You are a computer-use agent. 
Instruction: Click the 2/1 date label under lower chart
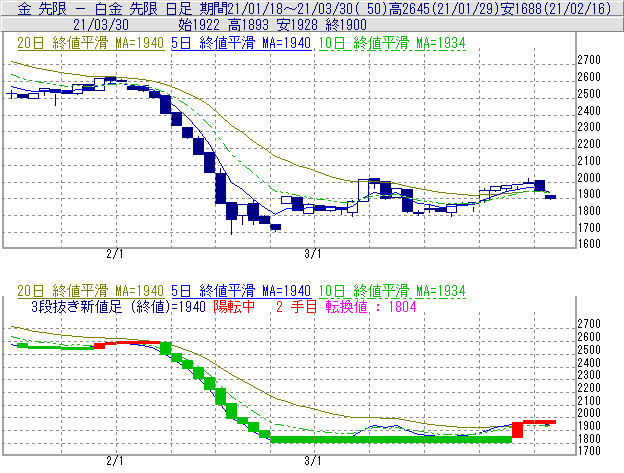point(115,461)
